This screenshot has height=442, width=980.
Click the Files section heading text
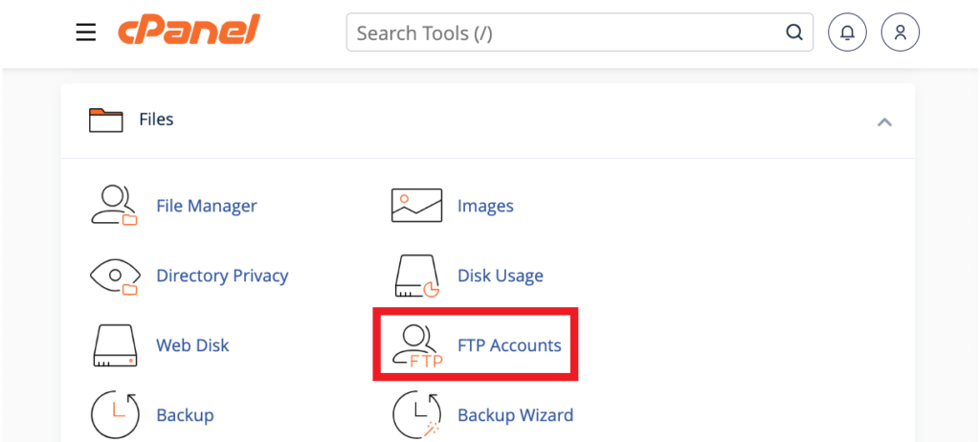tap(156, 120)
